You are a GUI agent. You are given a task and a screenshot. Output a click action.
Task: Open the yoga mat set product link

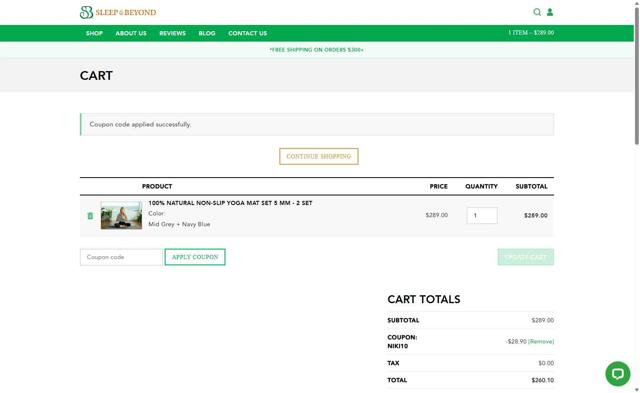230,203
